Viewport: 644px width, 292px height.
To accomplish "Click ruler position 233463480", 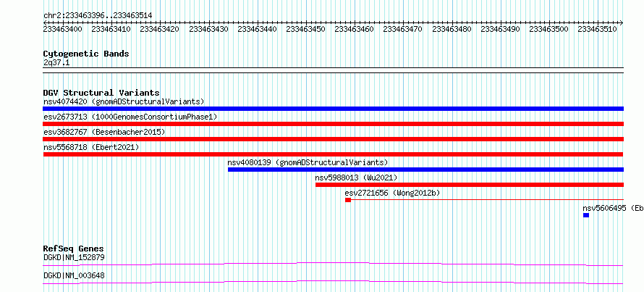I will point(452,29).
